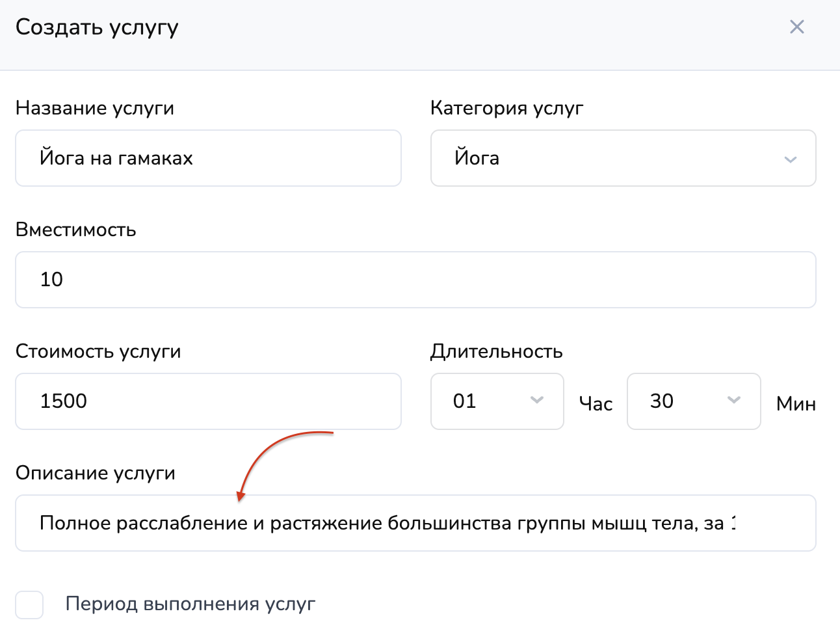Click the chevron icon in minutes selector
This screenshot has width=840, height=631.
tap(734, 400)
